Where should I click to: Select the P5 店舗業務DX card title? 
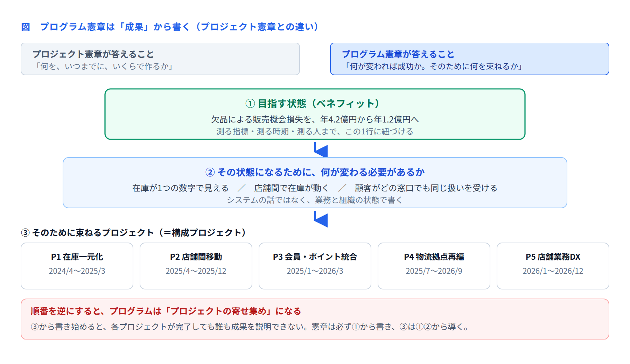point(553,257)
